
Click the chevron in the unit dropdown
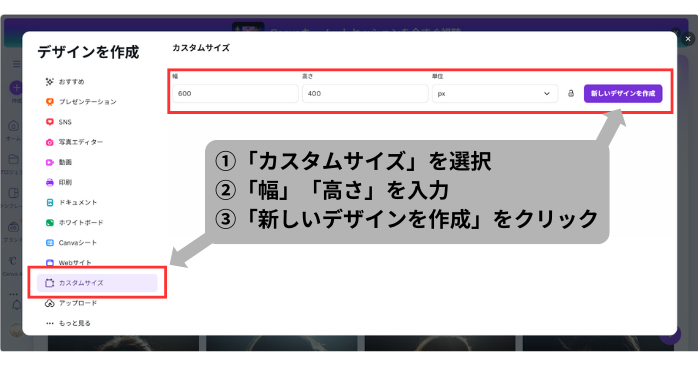(547, 93)
